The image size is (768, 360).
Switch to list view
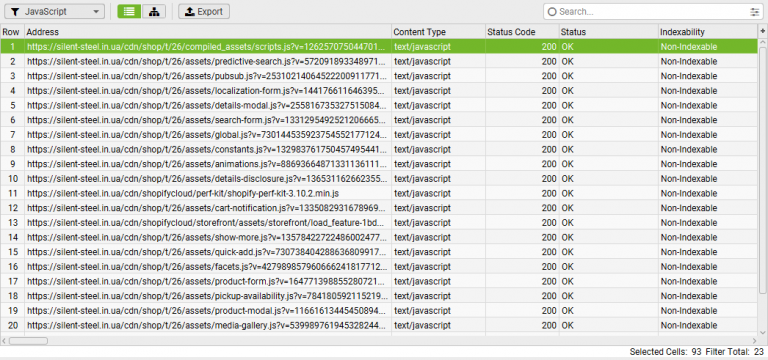tap(129, 11)
